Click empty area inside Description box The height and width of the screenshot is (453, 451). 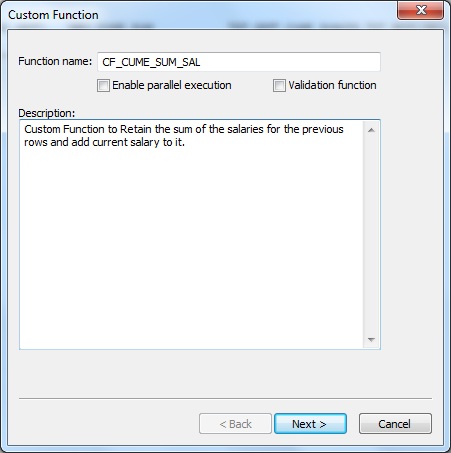tap(192, 247)
